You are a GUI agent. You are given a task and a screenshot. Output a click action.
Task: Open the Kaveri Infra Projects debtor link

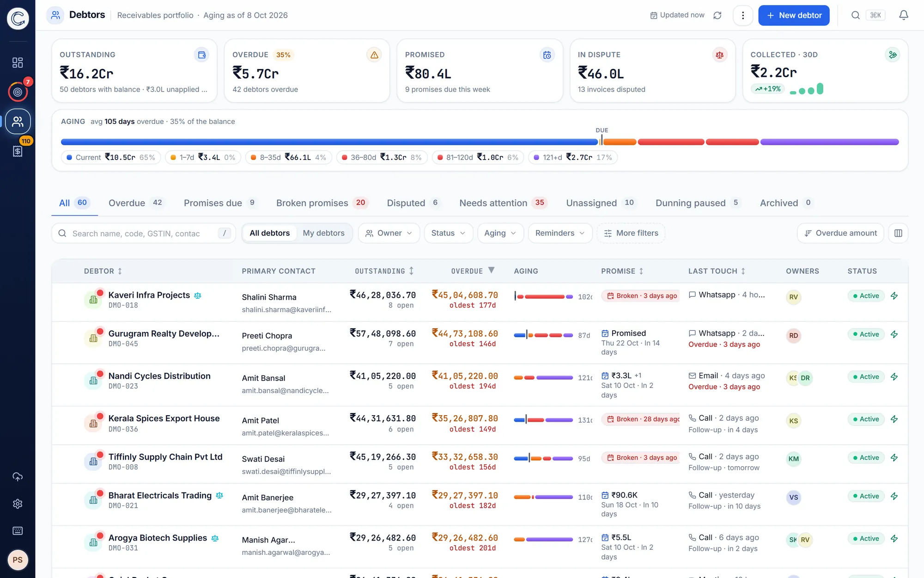point(149,295)
